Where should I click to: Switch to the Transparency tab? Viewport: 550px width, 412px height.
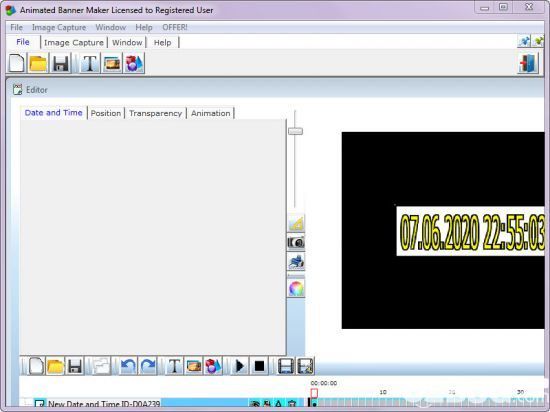pyautogui.click(x=155, y=113)
